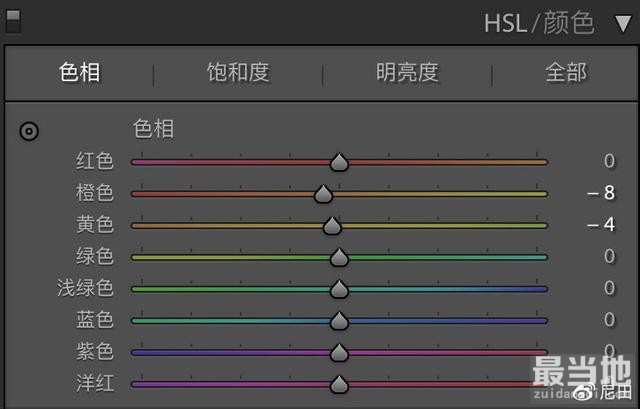Click the 蓝色 hue slider handle
This screenshot has height=409, width=640.
point(339,321)
